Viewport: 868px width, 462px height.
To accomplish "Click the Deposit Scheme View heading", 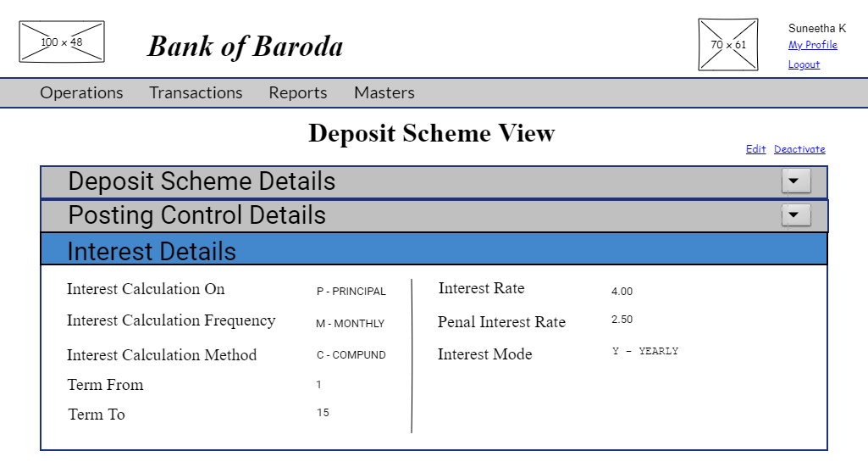I will coord(432,133).
